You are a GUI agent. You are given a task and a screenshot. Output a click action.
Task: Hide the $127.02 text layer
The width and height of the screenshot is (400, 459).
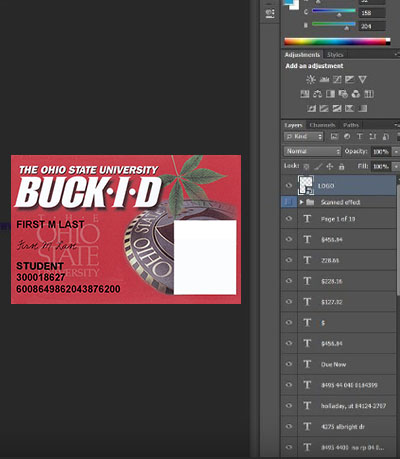pyautogui.click(x=289, y=302)
